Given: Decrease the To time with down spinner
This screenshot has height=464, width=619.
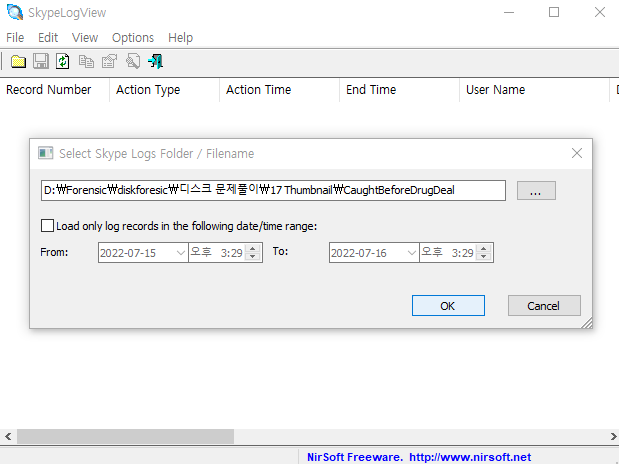Looking at the screenshot, I should 484,257.
